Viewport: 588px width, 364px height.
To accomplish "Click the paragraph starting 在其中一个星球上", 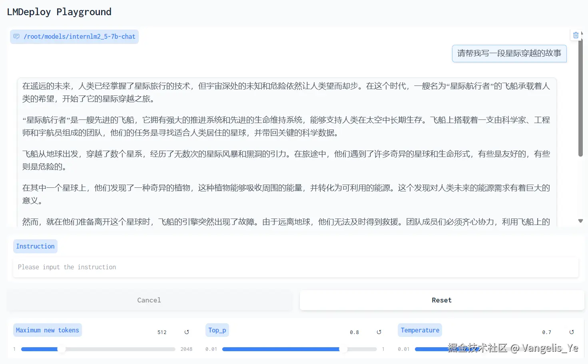I will coord(286,194).
